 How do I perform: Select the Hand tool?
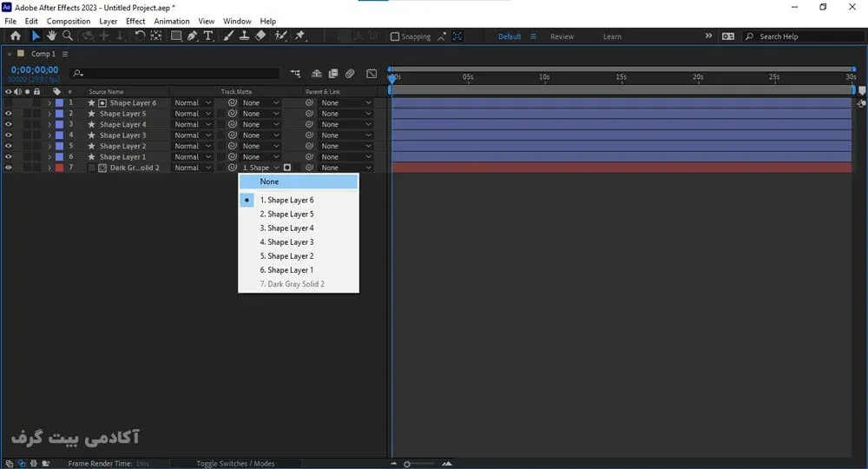point(51,36)
